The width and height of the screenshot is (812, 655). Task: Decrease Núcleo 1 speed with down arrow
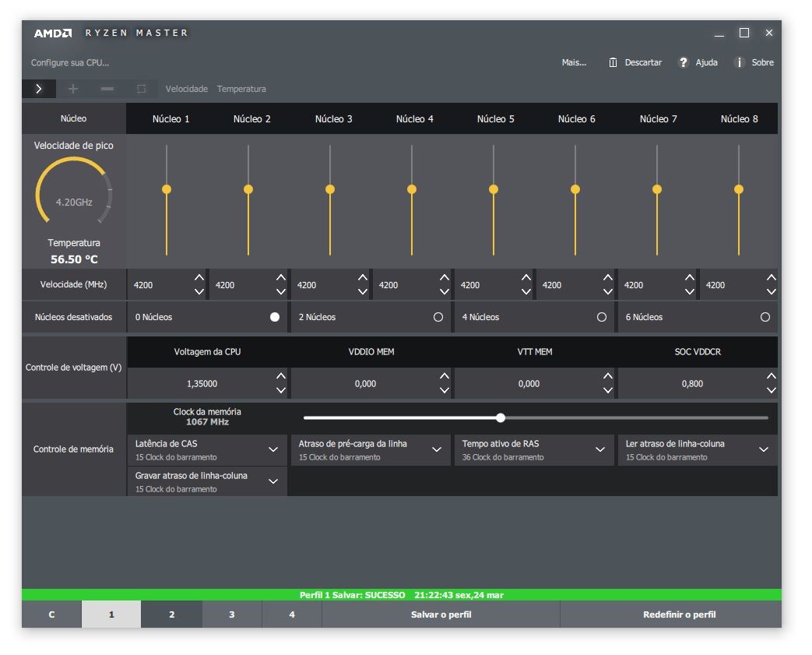pos(199,292)
